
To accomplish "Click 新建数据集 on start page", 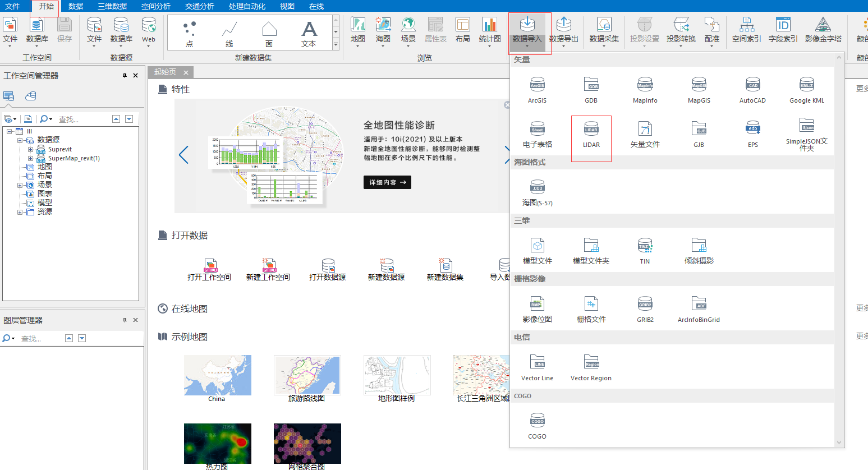I will (445, 270).
